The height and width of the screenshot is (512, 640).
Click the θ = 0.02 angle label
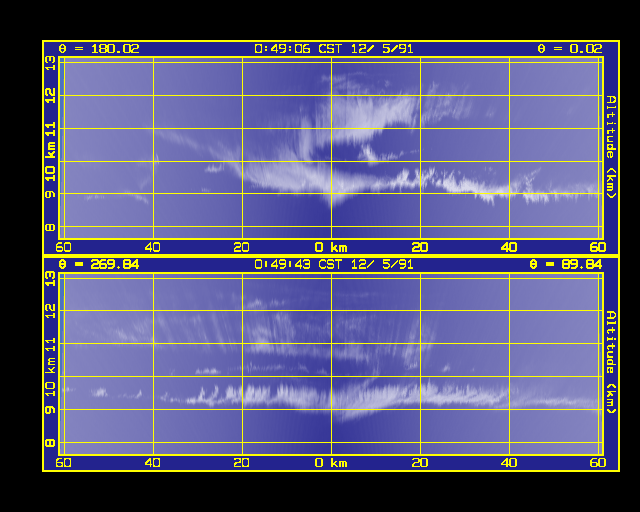click(570, 49)
